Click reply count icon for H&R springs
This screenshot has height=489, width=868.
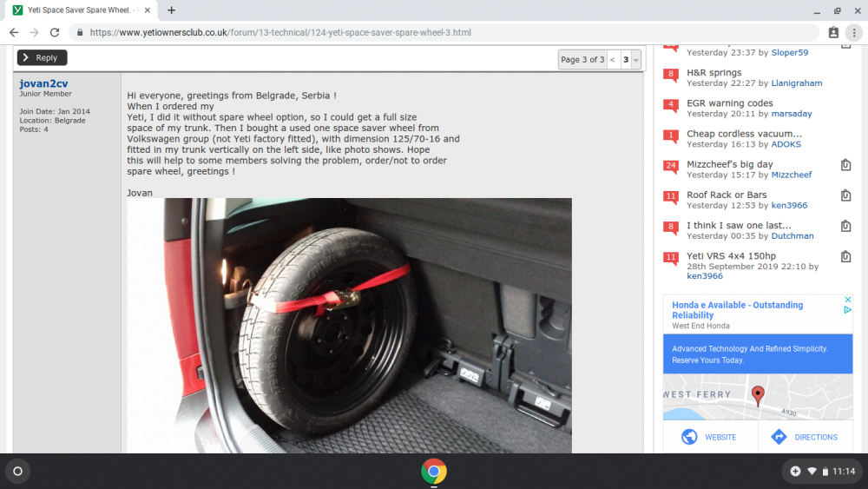pos(671,75)
